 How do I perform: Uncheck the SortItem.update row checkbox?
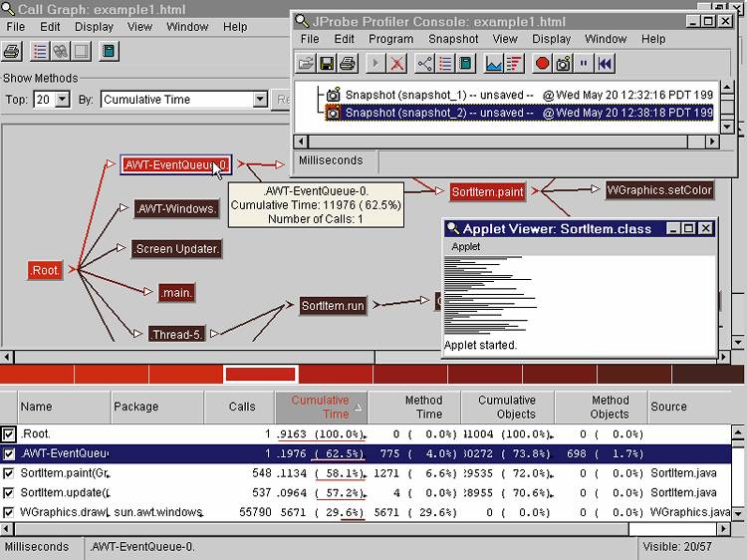(8, 493)
